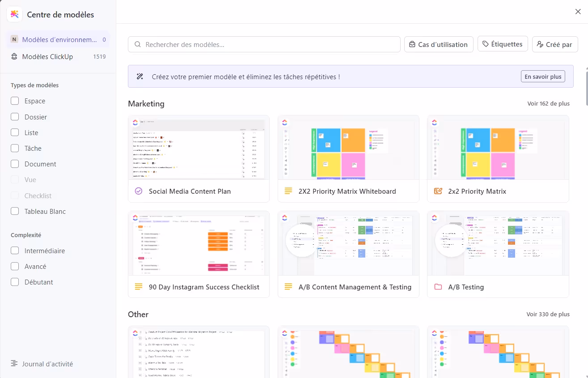Click the list icon beside 90 Day Instagram Success Checklist
588x378 pixels.
click(x=138, y=287)
